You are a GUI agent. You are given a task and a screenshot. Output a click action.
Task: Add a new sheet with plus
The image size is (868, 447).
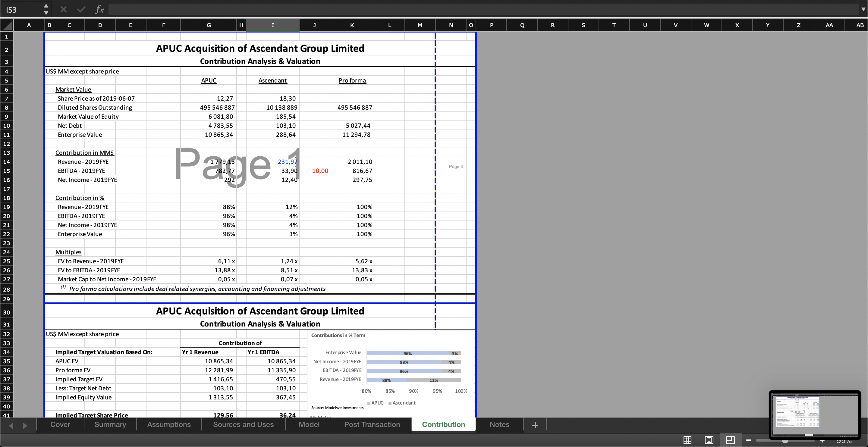(x=535, y=425)
